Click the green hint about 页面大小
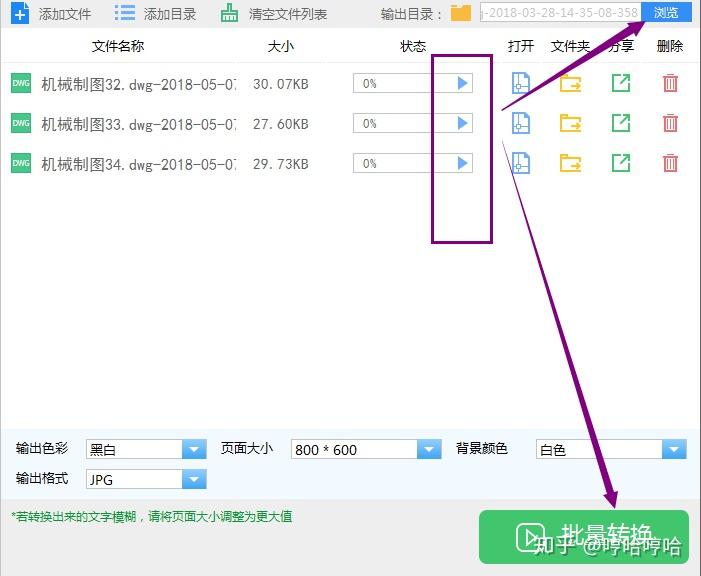 [x=152, y=517]
